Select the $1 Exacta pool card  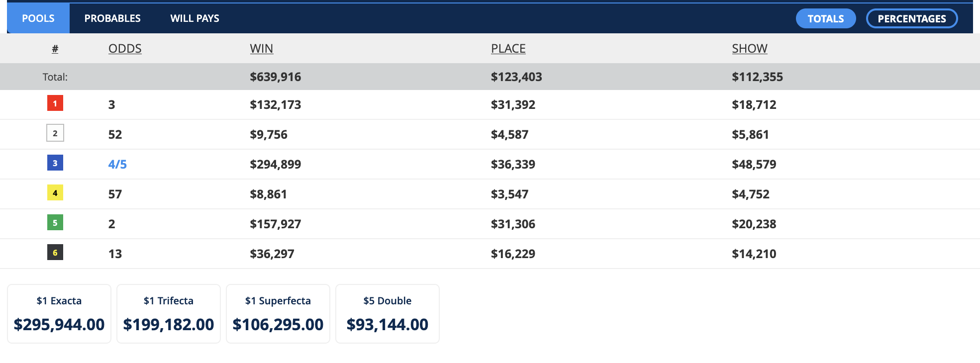click(59, 314)
